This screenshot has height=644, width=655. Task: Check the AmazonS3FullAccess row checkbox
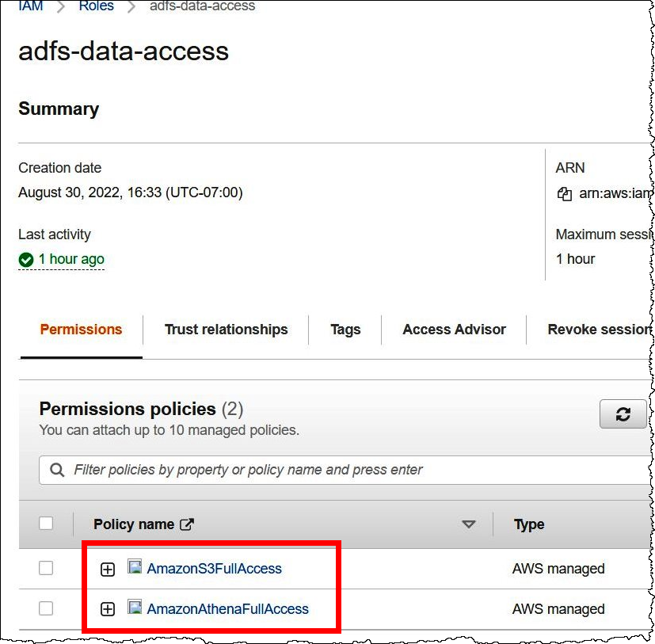click(x=46, y=568)
